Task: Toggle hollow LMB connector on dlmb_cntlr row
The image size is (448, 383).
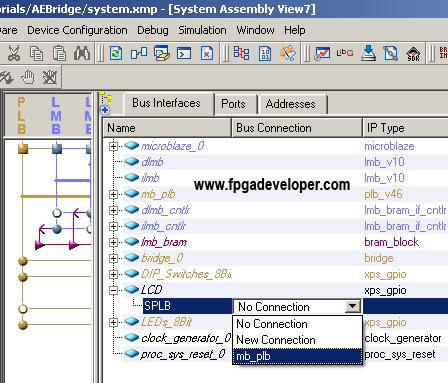Action: pyautogui.click(x=57, y=213)
